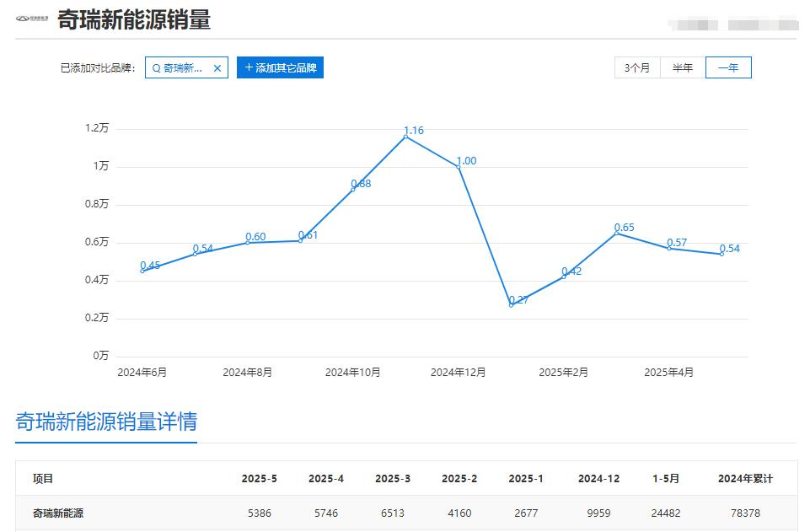Click the 2024年12月 axis label
Image resolution: width=810 pixels, height=532 pixels.
click(x=459, y=373)
